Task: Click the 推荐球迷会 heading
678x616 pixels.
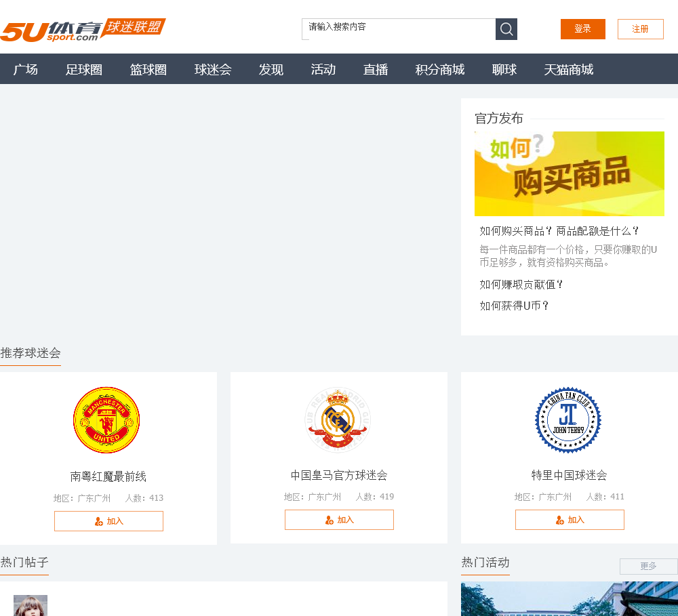Action: tap(31, 353)
